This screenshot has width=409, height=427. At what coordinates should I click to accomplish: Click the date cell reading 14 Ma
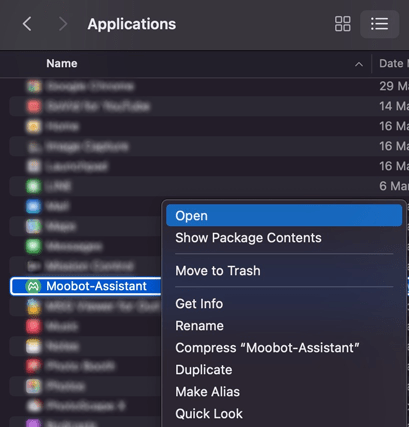394,106
